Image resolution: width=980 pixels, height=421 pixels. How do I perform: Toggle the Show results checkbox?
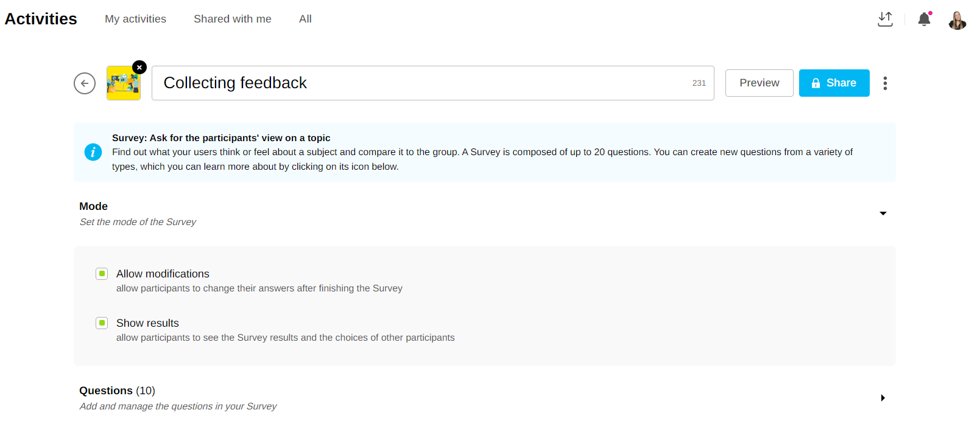(102, 323)
